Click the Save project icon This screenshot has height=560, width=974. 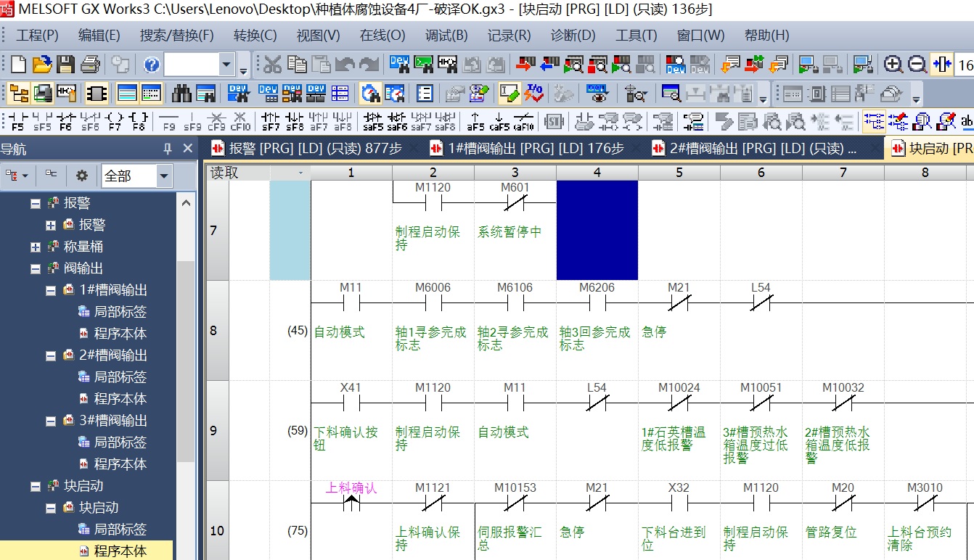pyautogui.click(x=66, y=65)
